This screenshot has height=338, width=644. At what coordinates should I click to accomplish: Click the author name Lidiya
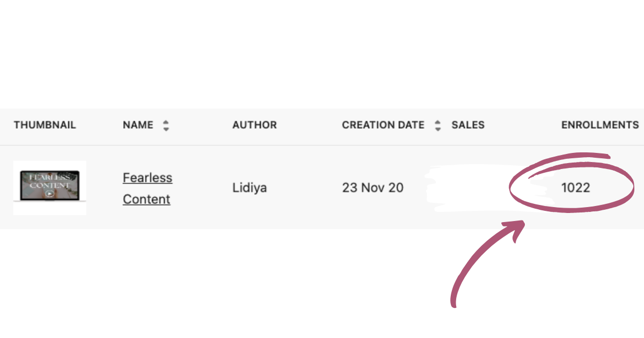[x=250, y=188]
